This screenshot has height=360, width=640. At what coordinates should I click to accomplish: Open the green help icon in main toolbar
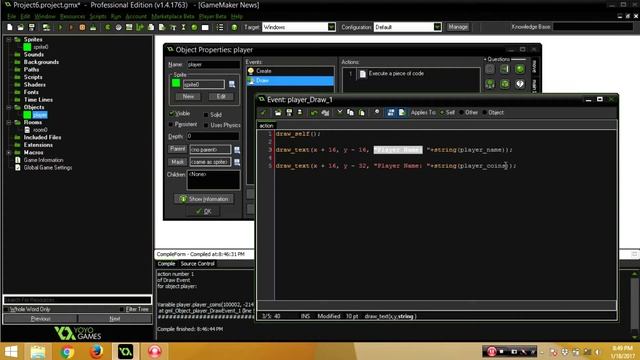coord(234,27)
